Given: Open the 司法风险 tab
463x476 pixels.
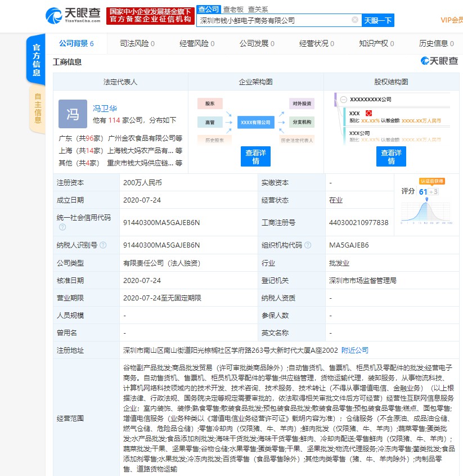Looking at the screenshot, I should point(137,43).
